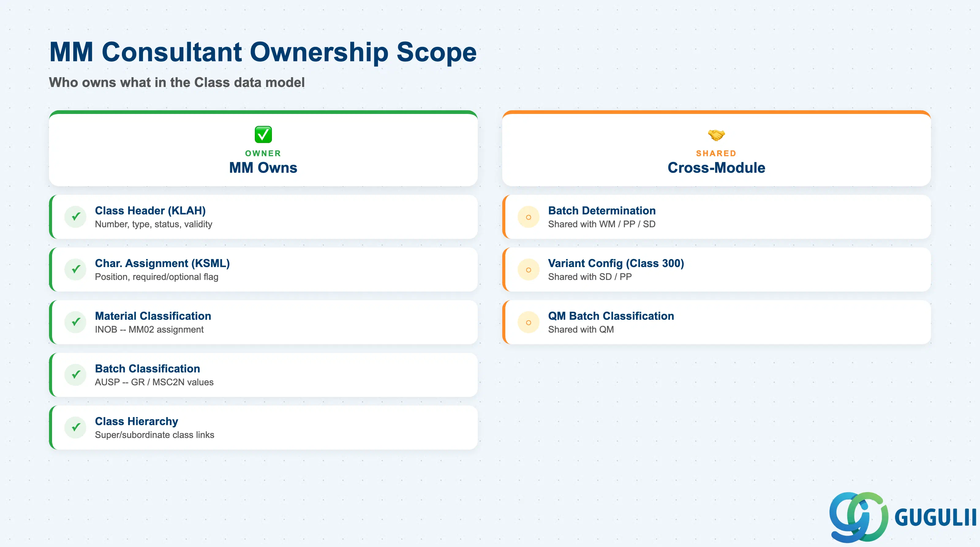Viewport: 980px width, 547px height.
Task: Select the Batch Determination card
Action: pyautogui.click(x=716, y=217)
